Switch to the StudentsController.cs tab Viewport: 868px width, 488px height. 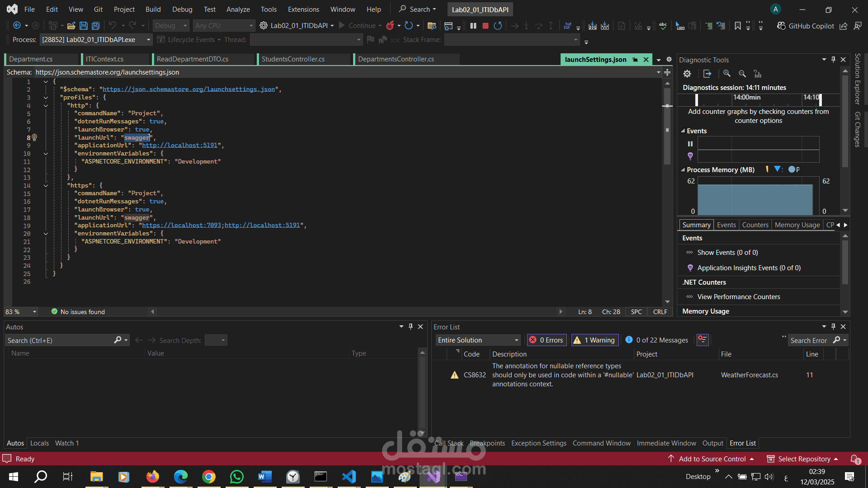coord(293,59)
